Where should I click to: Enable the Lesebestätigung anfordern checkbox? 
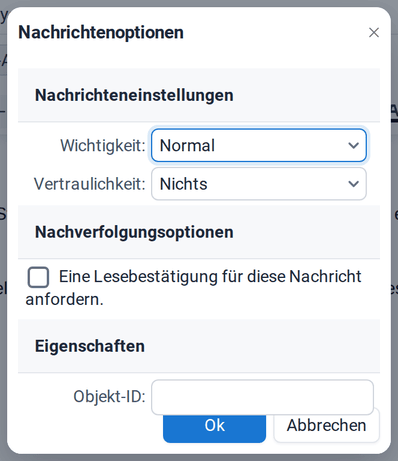click(x=38, y=277)
